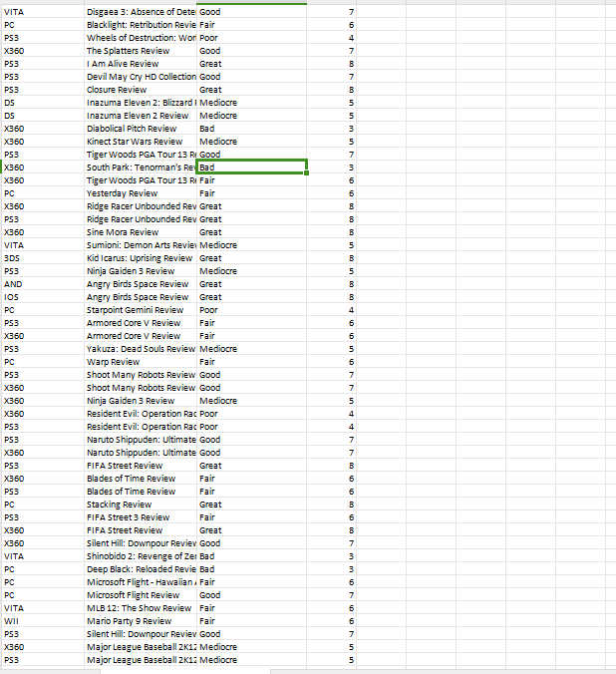This screenshot has width=616, height=674.
Task: Select the Kid Icarus: Uprising Review cell
Action: click(141, 258)
